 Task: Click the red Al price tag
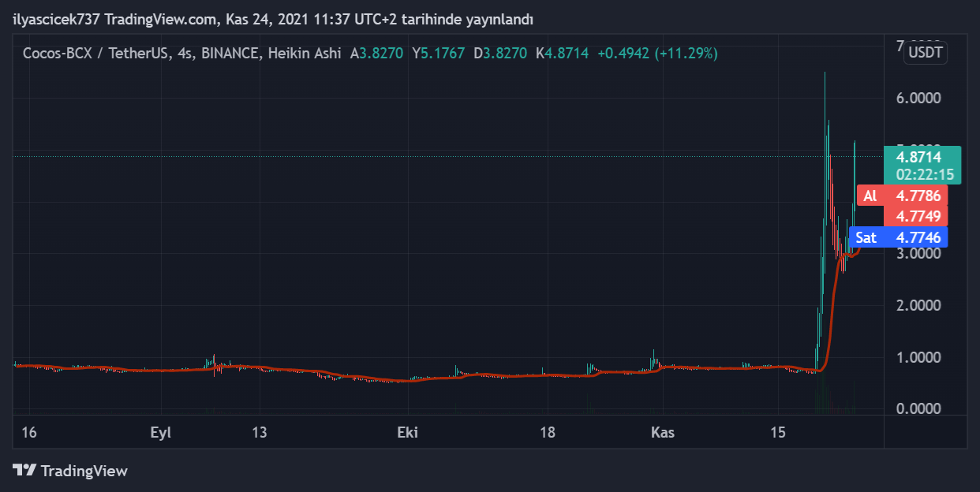tap(902, 196)
